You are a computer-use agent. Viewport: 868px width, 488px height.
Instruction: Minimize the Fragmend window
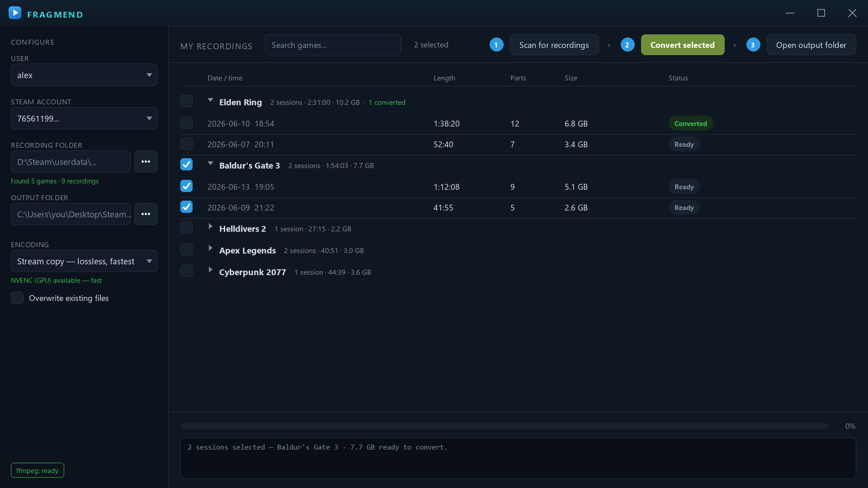(790, 13)
